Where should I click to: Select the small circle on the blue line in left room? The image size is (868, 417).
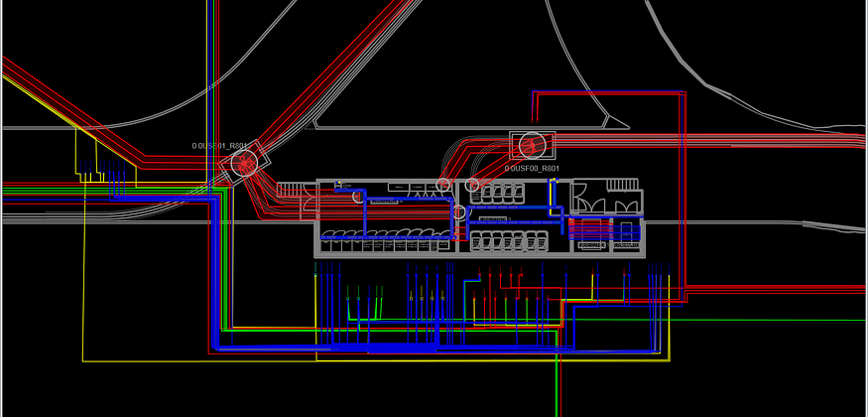coord(357,197)
